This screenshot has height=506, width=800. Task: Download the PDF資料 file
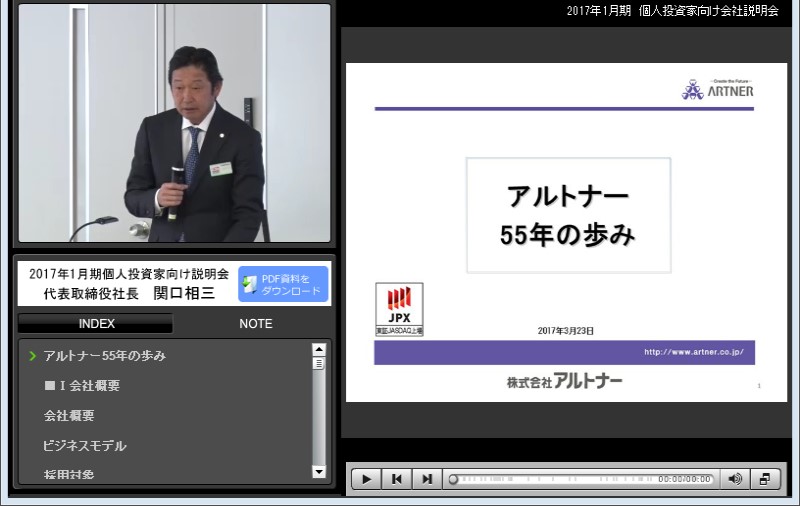pyautogui.click(x=283, y=284)
